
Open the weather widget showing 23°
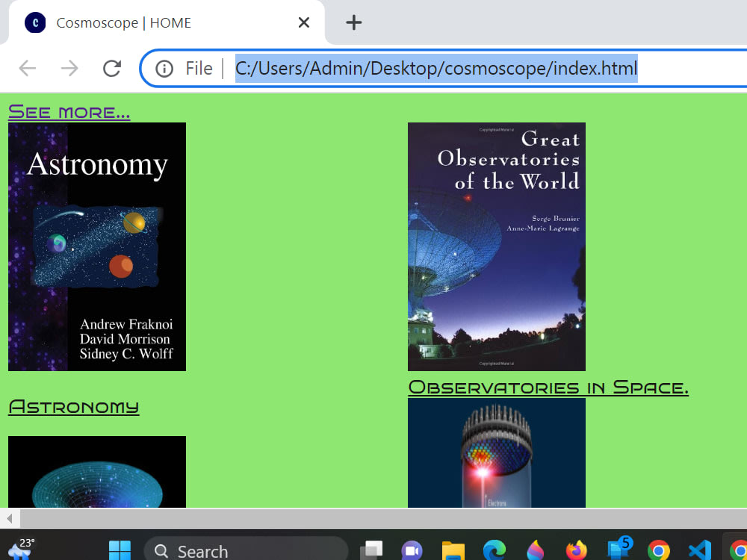(x=22, y=549)
